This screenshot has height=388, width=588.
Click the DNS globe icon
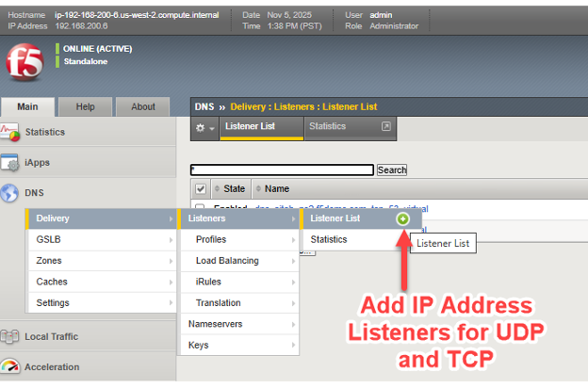[x=9, y=193]
